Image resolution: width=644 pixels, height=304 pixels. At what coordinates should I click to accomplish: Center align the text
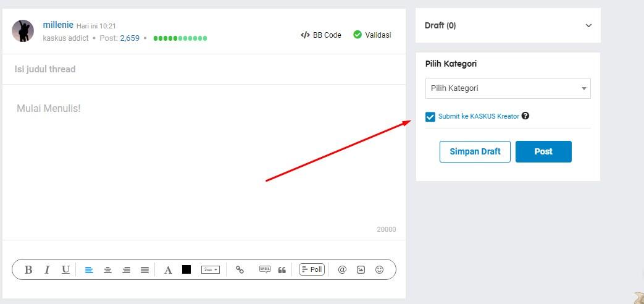[107, 270]
